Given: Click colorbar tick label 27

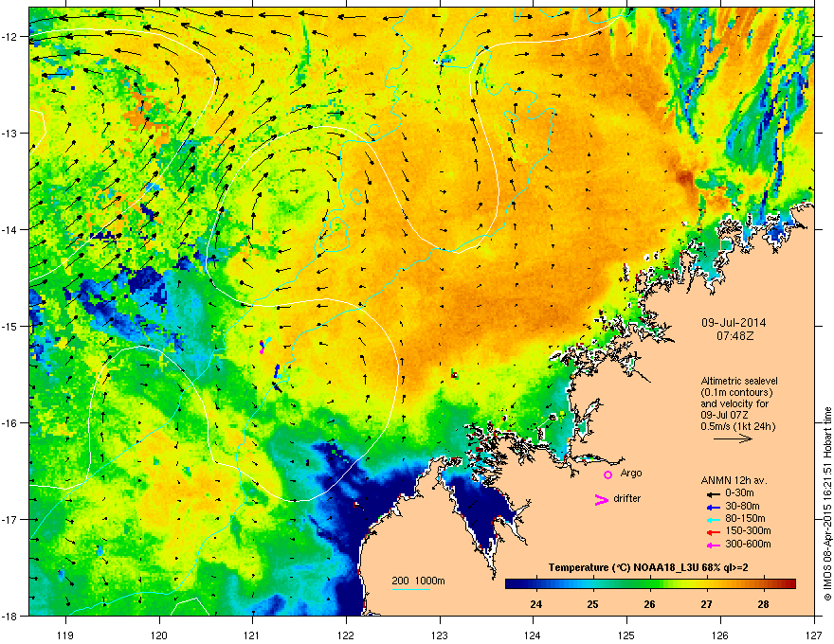Looking at the screenshot, I should tap(706, 604).
